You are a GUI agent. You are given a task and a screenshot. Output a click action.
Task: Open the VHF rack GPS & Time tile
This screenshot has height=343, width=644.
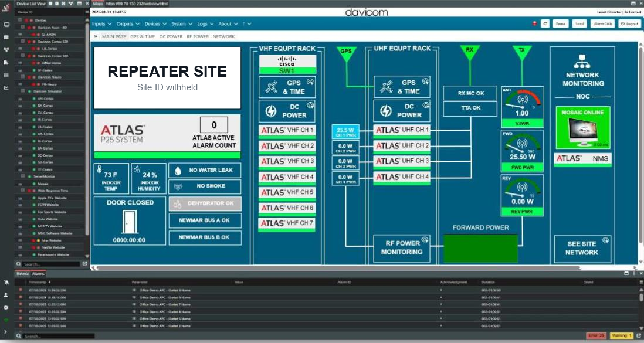coord(287,87)
